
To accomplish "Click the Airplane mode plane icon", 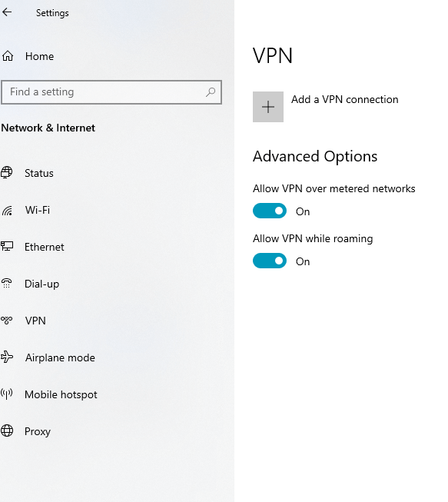I will click(x=7, y=357).
